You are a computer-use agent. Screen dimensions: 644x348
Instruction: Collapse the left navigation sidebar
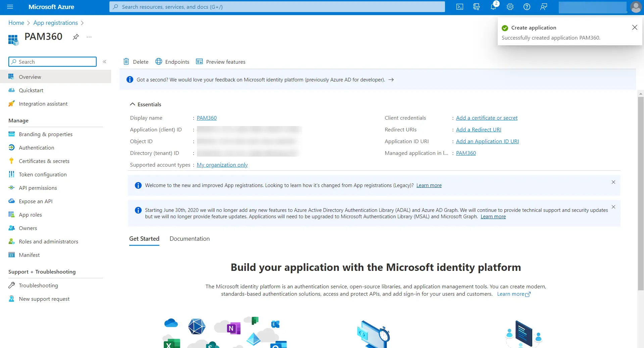click(x=104, y=62)
